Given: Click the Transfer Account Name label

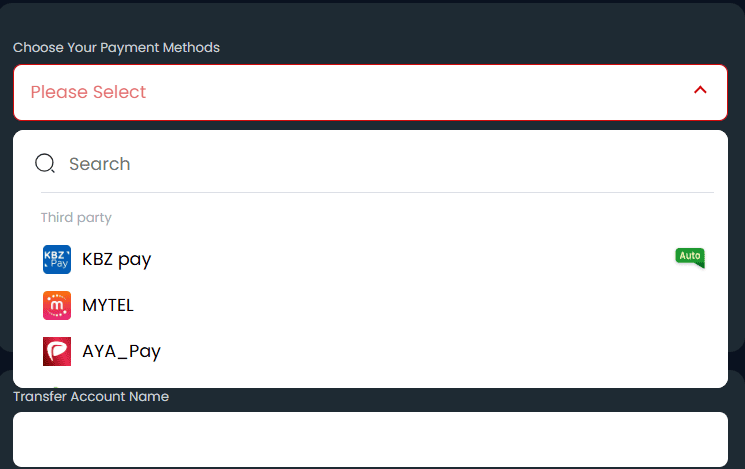Looking at the screenshot, I should pyautogui.click(x=91, y=396).
